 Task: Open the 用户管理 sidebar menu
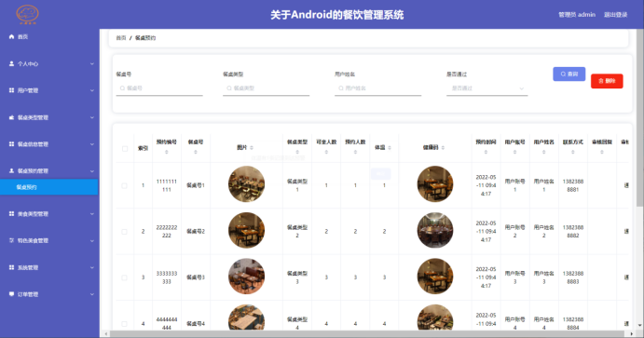[x=49, y=90]
